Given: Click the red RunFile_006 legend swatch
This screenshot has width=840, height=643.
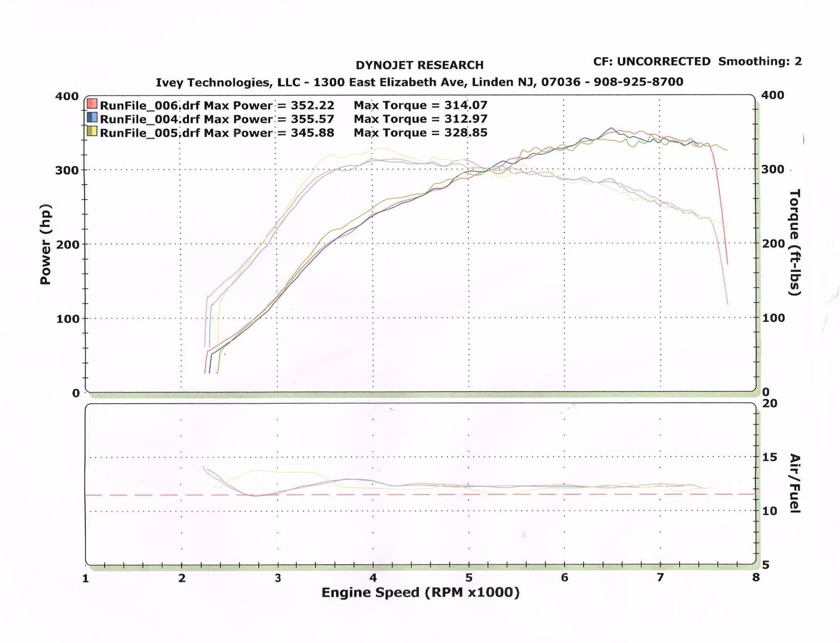Looking at the screenshot, I should click(92, 104).
